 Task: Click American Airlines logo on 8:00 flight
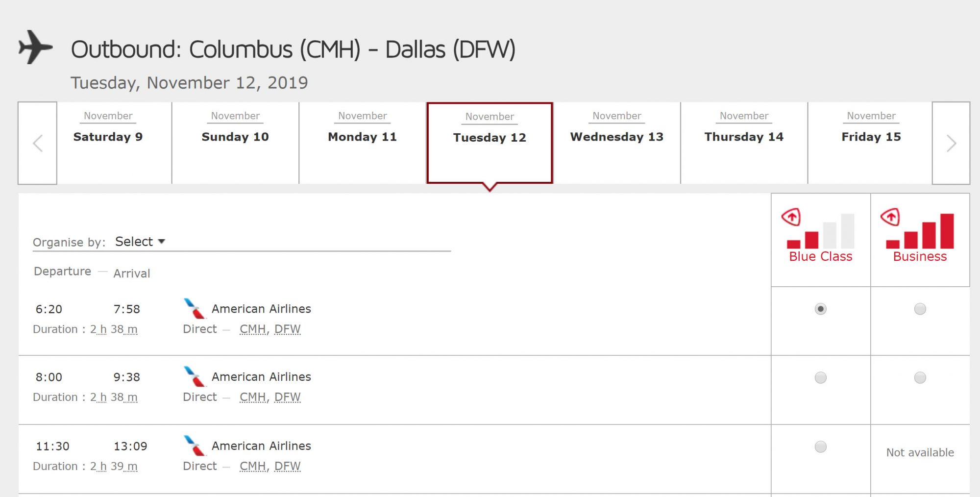194,376
